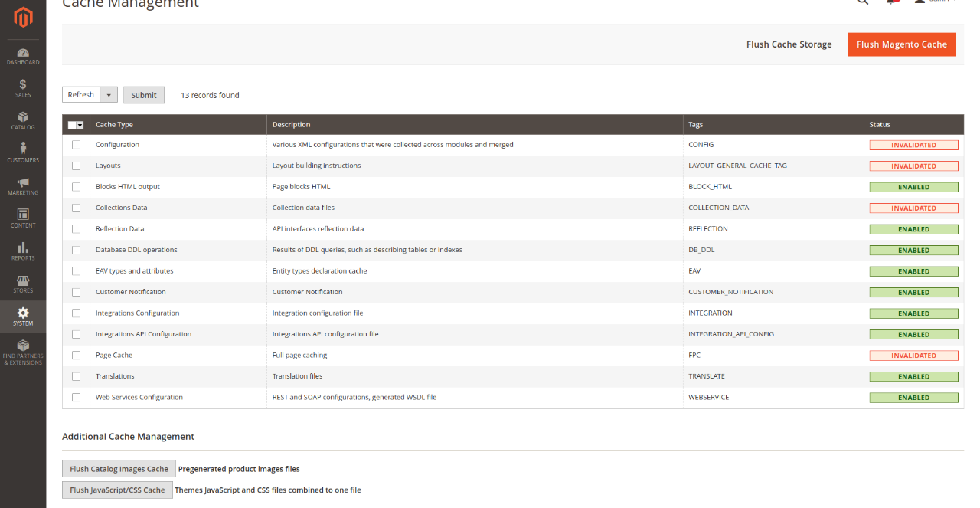This screenshot has height=508, width=980.
Task: Click the Description column header
Action: point(475,125)
